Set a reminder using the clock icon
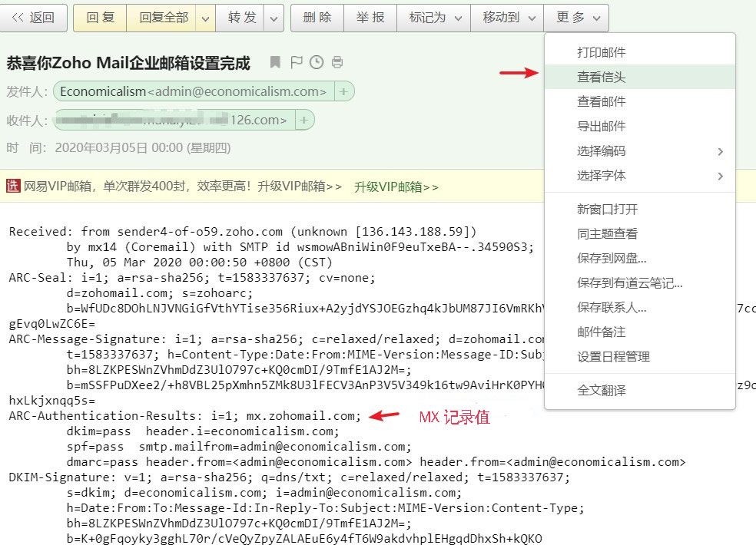This screenshot has width=756, height=545. (x=317, y=62)
